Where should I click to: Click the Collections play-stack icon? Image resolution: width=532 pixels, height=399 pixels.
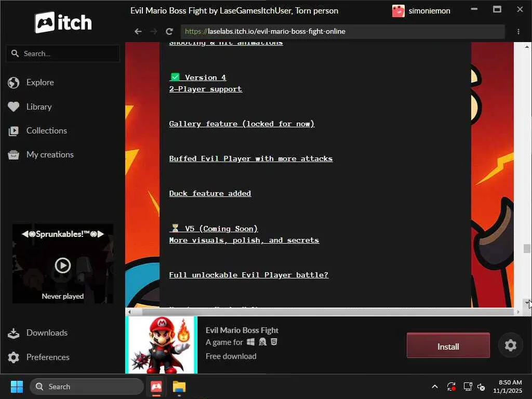pos(14,131)
